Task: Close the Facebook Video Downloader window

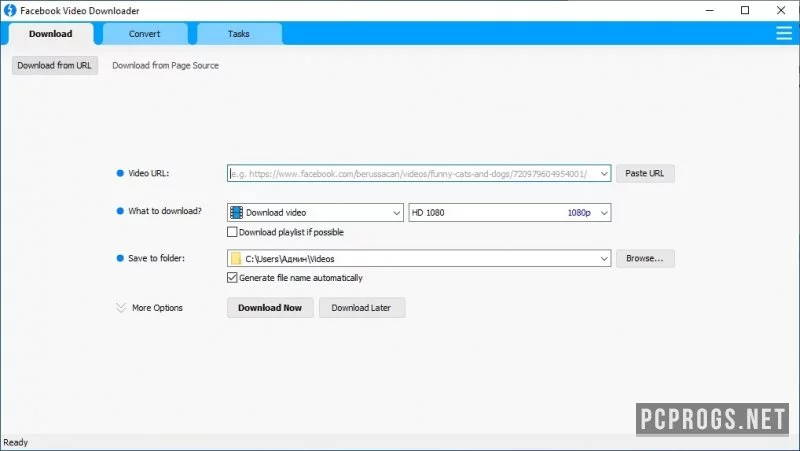Action: click(781, 10)
